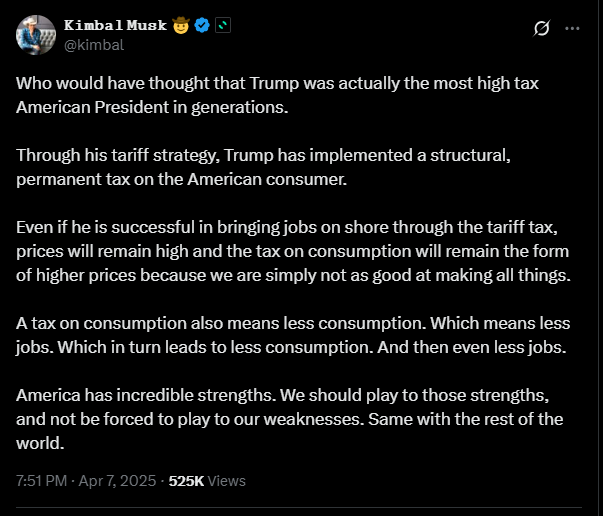Click the blue verified checkmark badge
Screen dimensions: 603x516
(x=202, y=24)
